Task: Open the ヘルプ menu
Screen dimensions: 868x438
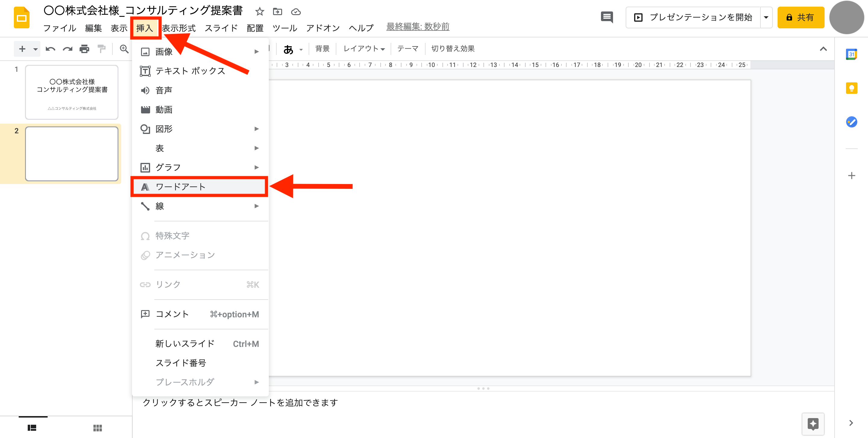Action: point(361,28)
